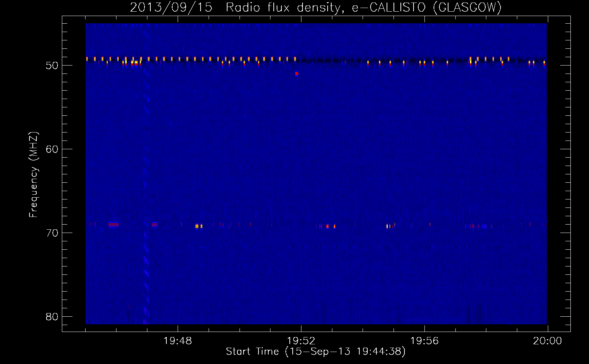Viewport: 589px width, 364px height.
Task: Click the 'Start Time (15-Sep-13 19:44:38)' label
Action: tap(316, 352)
